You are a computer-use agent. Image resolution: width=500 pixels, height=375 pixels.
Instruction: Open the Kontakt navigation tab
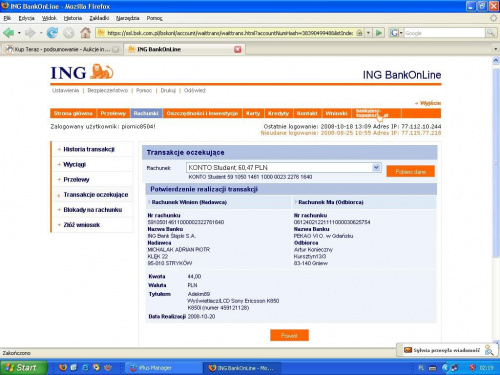pyautogui.click(x=307, y=113)
